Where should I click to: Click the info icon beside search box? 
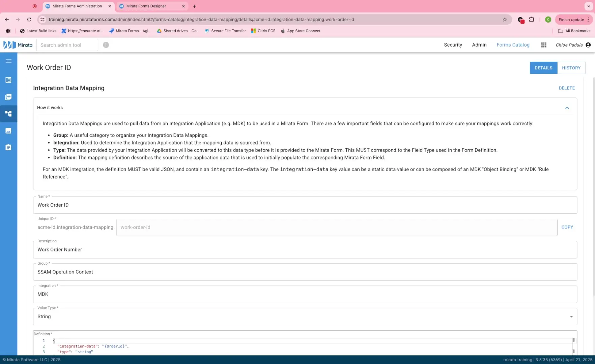[x=106, y=45]
